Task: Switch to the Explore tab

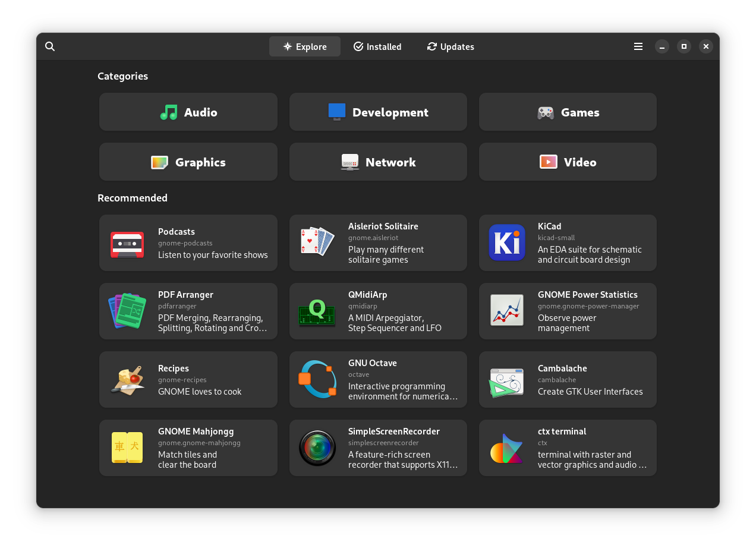Action: (x=305, y=46)
